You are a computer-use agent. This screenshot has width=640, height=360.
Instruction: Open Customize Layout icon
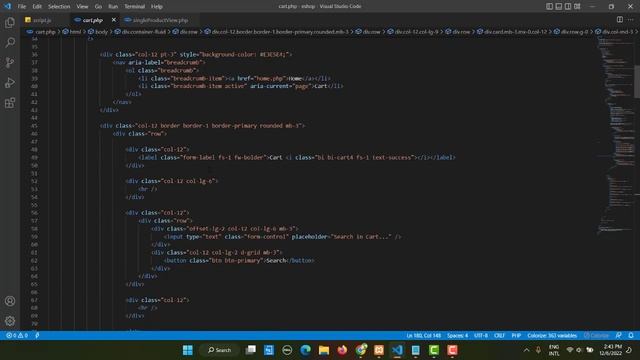(x=577, y=6)
